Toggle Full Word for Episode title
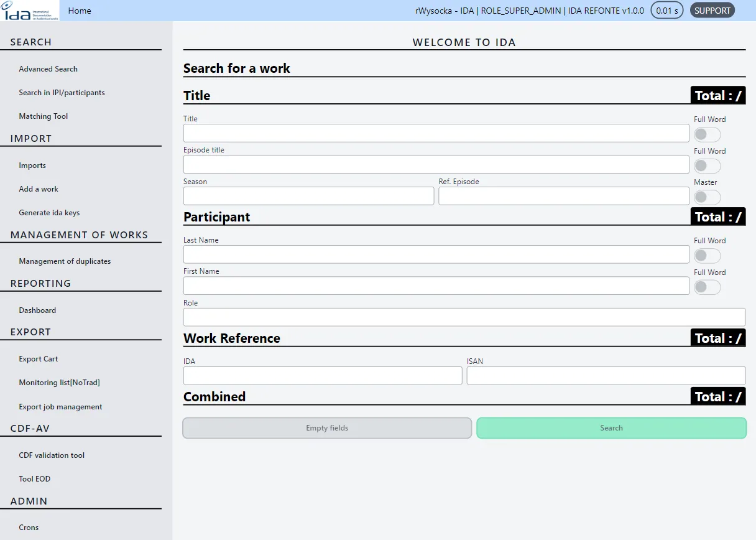 pos(707,166)
